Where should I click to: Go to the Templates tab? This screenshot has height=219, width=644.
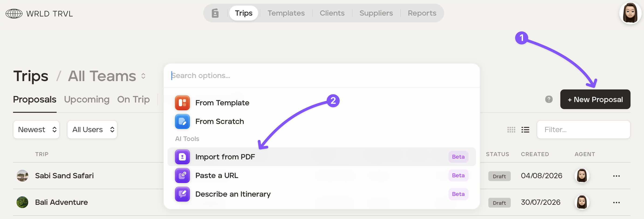pos(286,13)
